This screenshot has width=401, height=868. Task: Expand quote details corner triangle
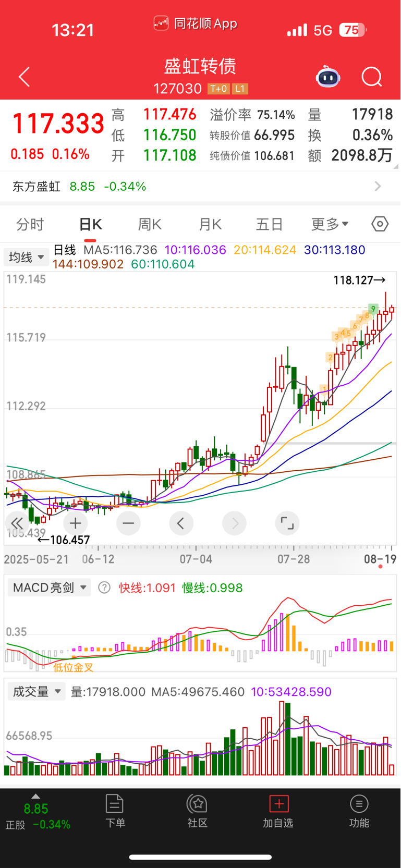pyautogui.click(x=396, y=166)
